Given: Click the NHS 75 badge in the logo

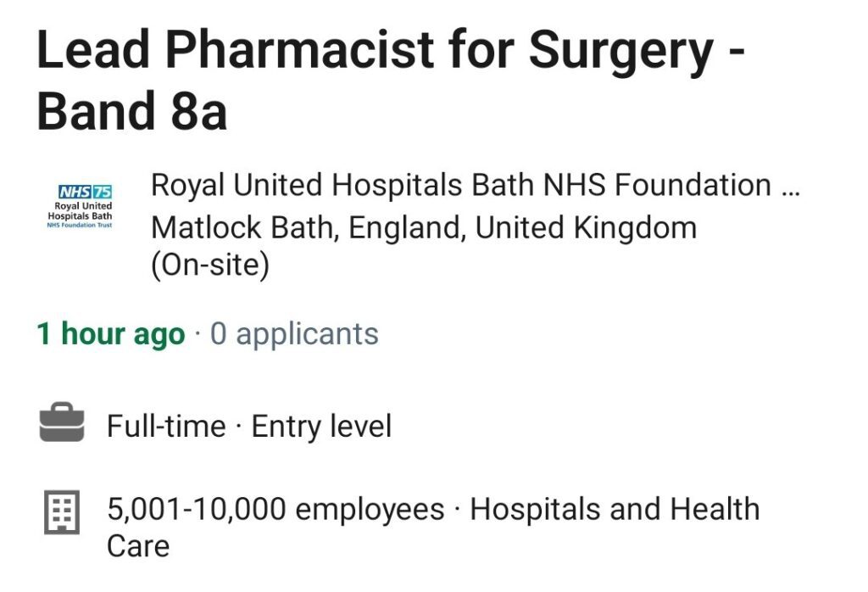Looking at the screenshot, I should 86,192.
